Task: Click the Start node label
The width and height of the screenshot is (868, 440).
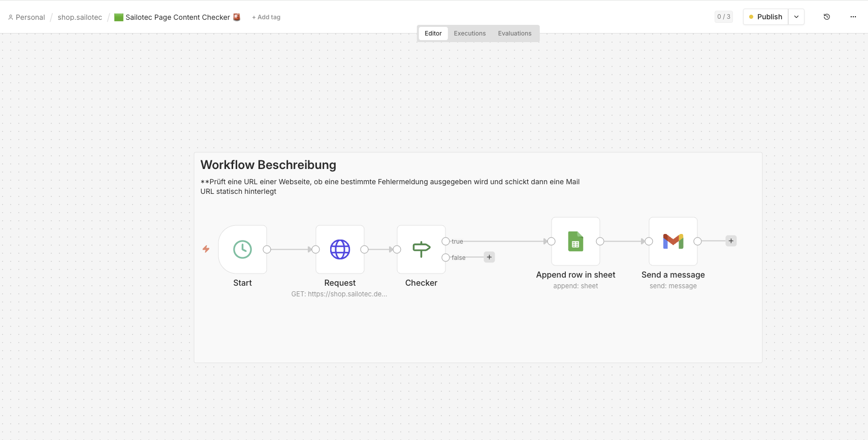Action: coord(242,283)
